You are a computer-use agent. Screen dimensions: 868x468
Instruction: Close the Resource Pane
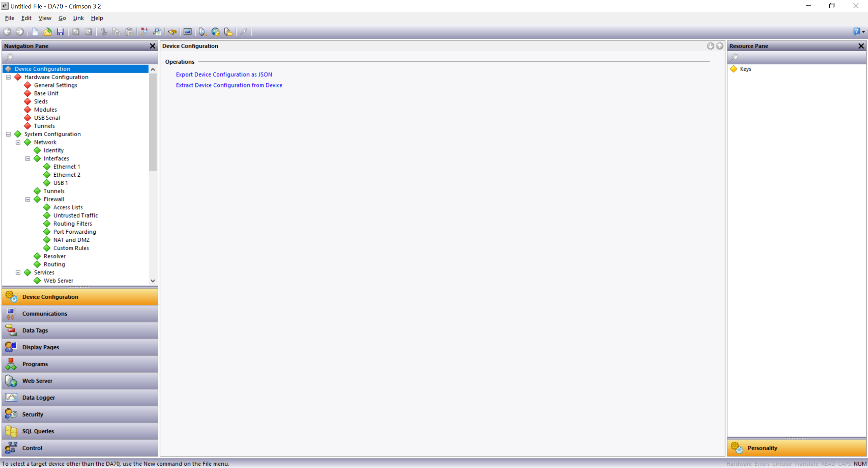861,46
